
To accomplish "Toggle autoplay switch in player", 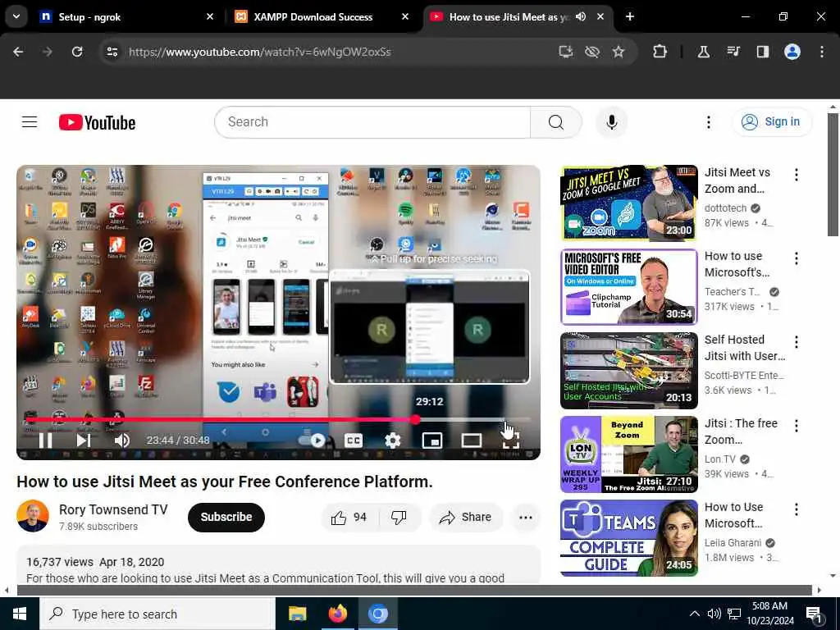I will [x=311, y=441].
